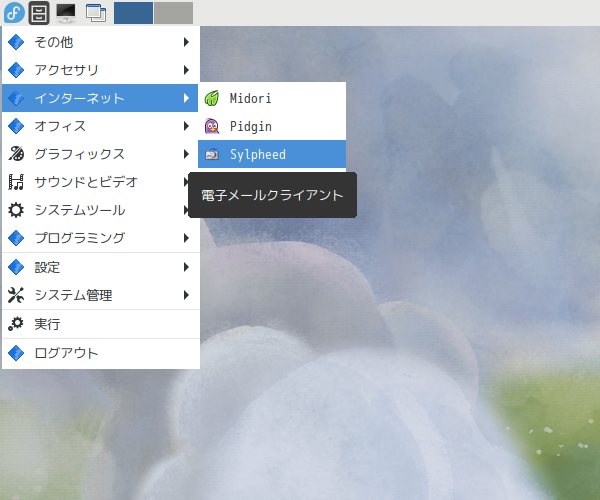Screen dimensions: 600x500
Task: Open the file manager panel icon
Action: (39, 13)
